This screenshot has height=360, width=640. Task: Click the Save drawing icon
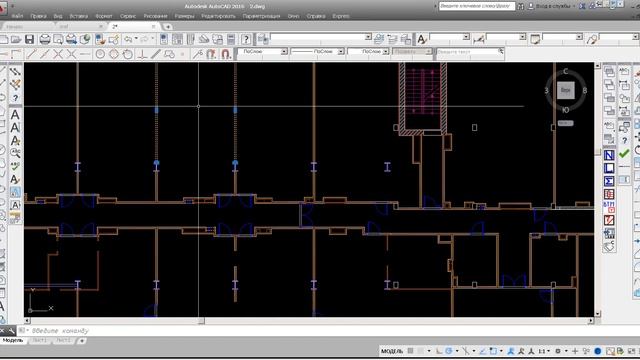click(29, 39)
